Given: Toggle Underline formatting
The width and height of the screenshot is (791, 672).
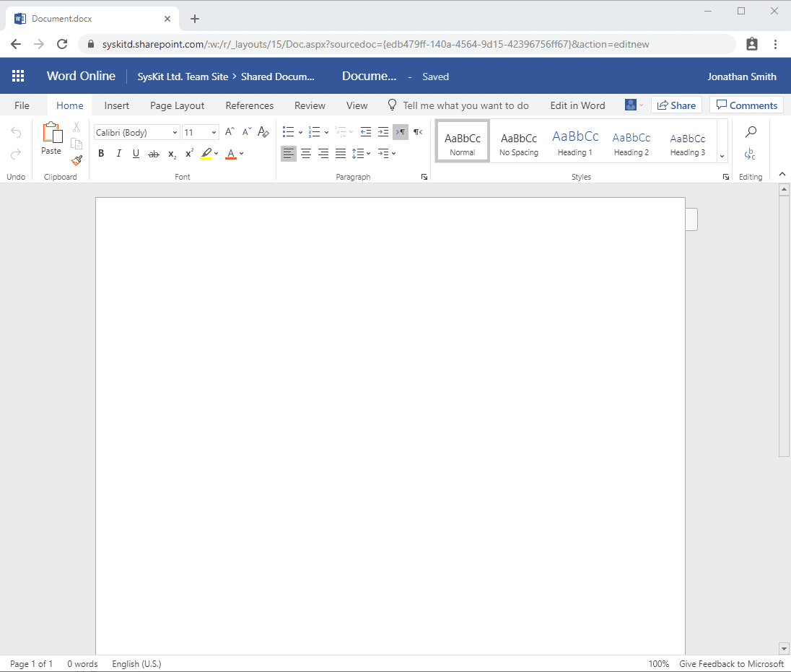Looking at the screenshot, I should click(136, 153).
